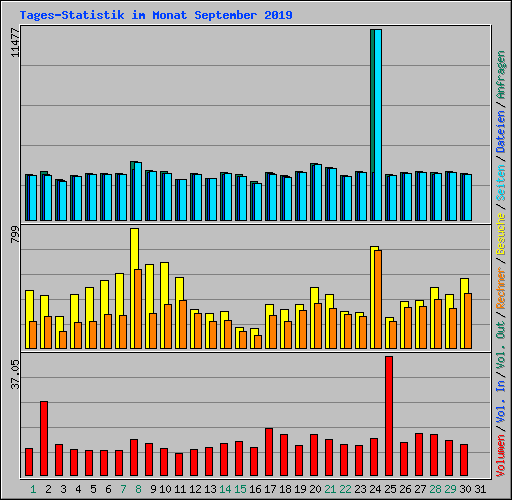
Task: Click green day label 15 on the x-axis
Action: coord(240,489)
